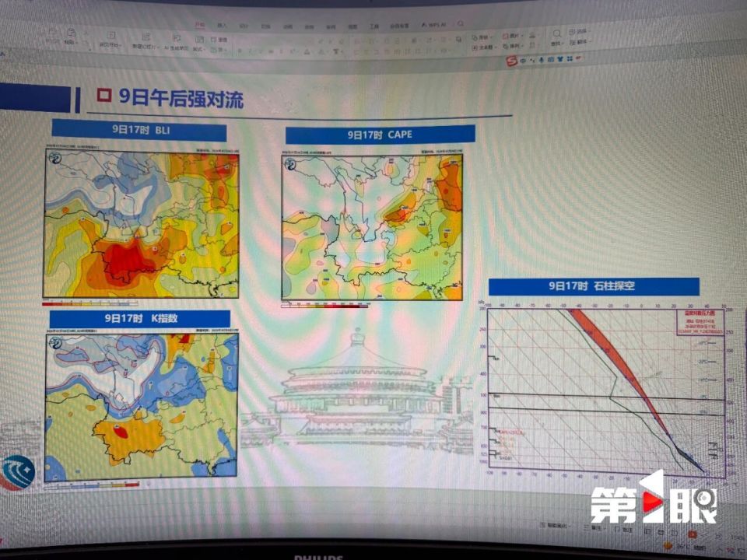This screenshot has width=747, height=560.
Task: Click the 重置 reset button
Action: click(x=219, y=40)
